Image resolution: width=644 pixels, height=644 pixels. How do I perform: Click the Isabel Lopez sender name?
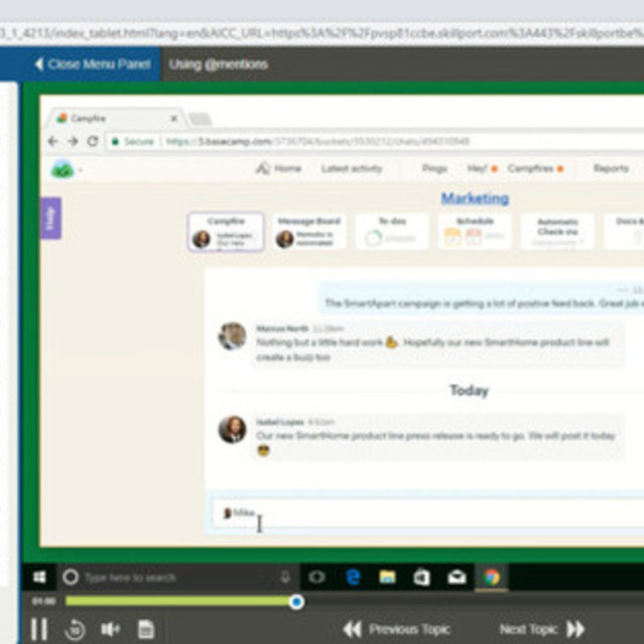pyautogui.click(x=280, y=422)
